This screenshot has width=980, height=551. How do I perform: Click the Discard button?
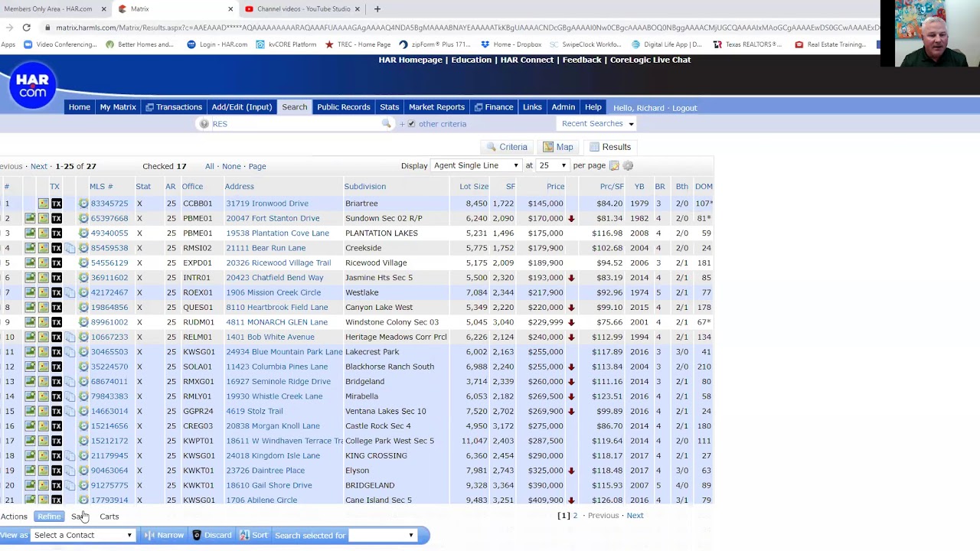tap(211, 536)
